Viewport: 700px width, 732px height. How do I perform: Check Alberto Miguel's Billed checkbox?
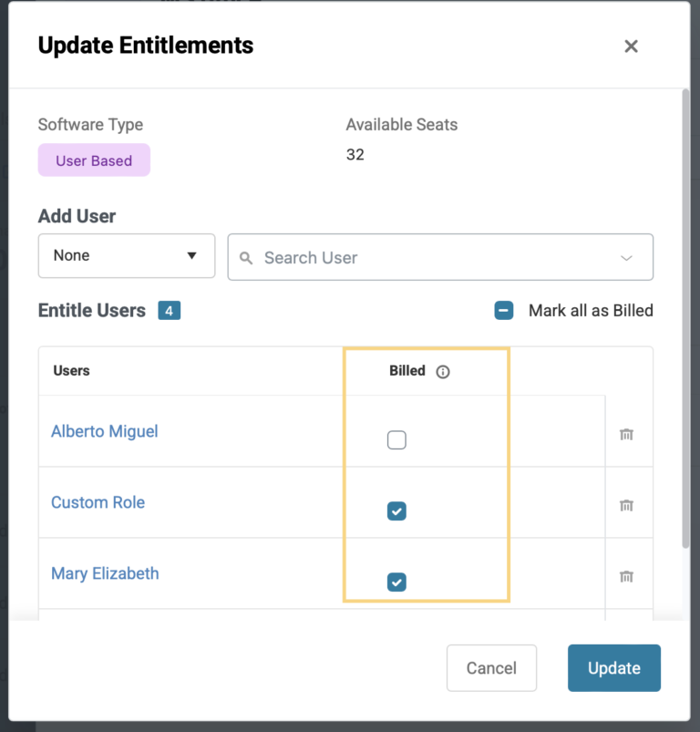point(396,439)
